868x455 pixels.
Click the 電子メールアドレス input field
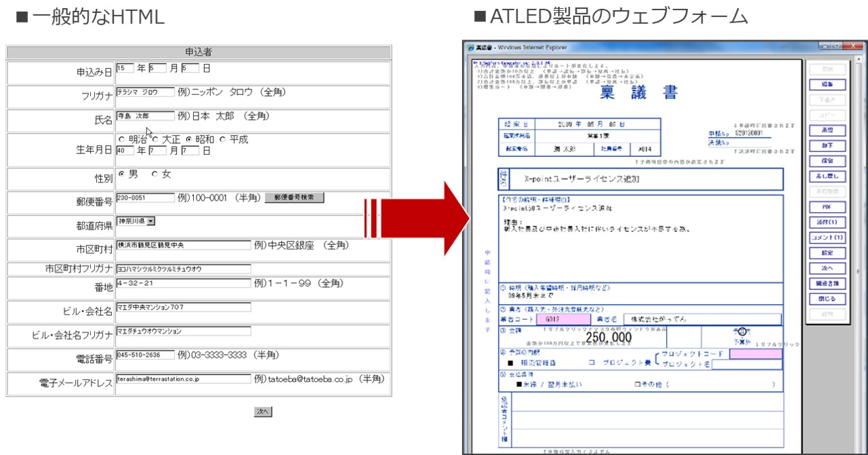tap(184, 379)
